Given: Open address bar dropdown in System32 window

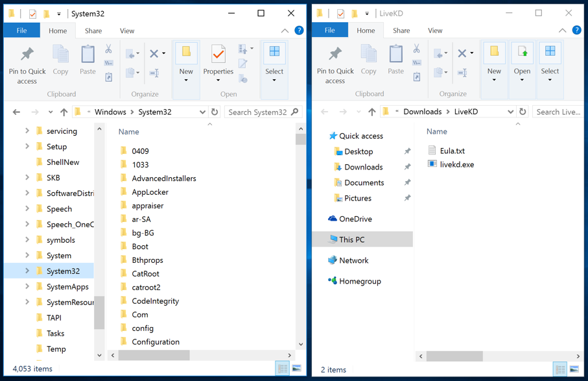Looking at the screenshot, I should click(202, 112).
